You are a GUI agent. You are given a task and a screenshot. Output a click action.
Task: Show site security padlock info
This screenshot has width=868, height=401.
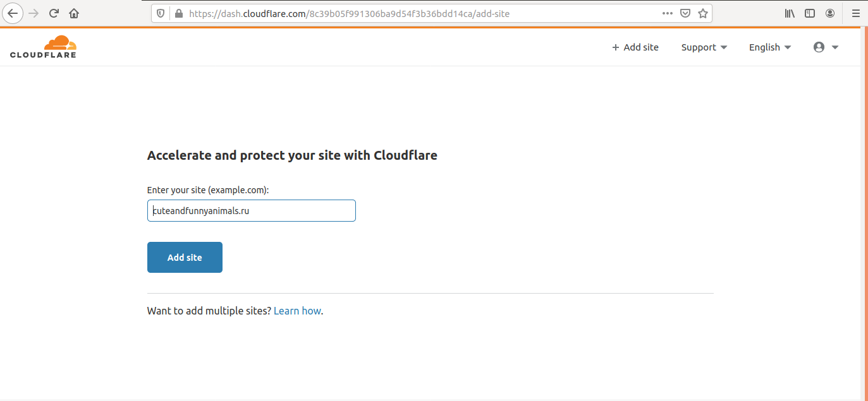(x=178, y=13)
